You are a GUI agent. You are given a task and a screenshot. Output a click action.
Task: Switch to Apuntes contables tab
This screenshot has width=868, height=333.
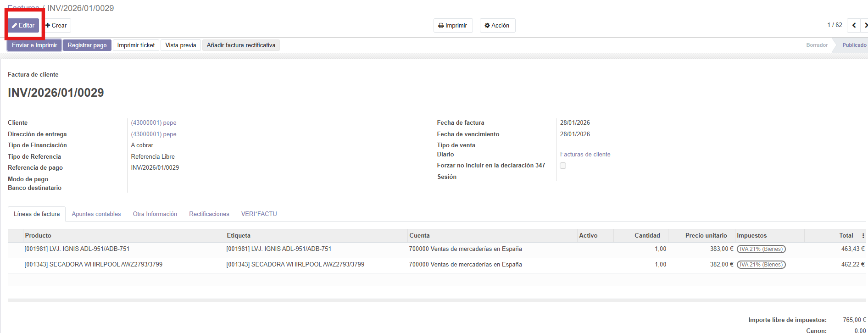(x=96, y=214)
